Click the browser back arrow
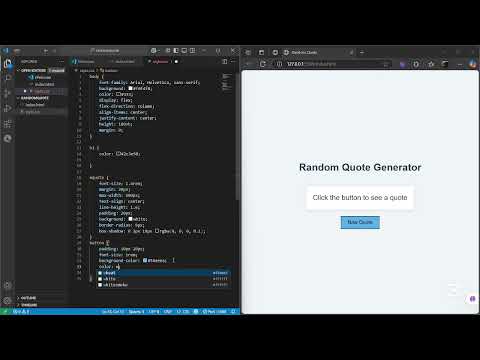The image size is (480, 360). pyautogui.click(x=248, y=64)
